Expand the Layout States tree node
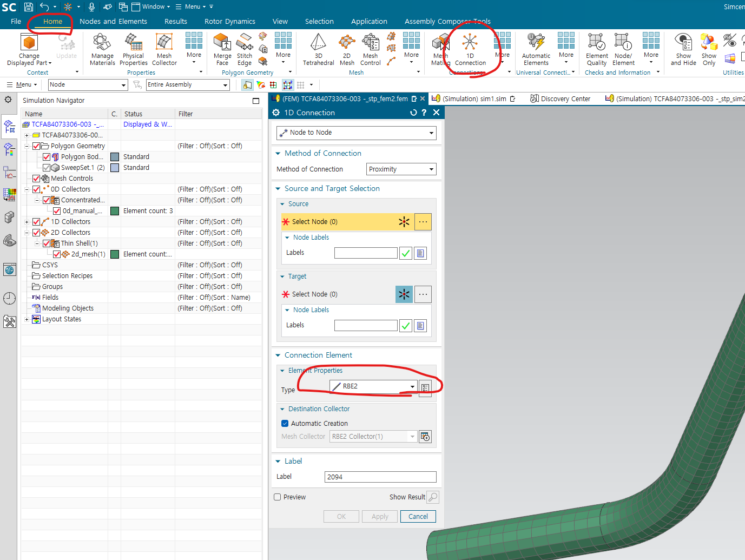 click(x=27, y=319)
